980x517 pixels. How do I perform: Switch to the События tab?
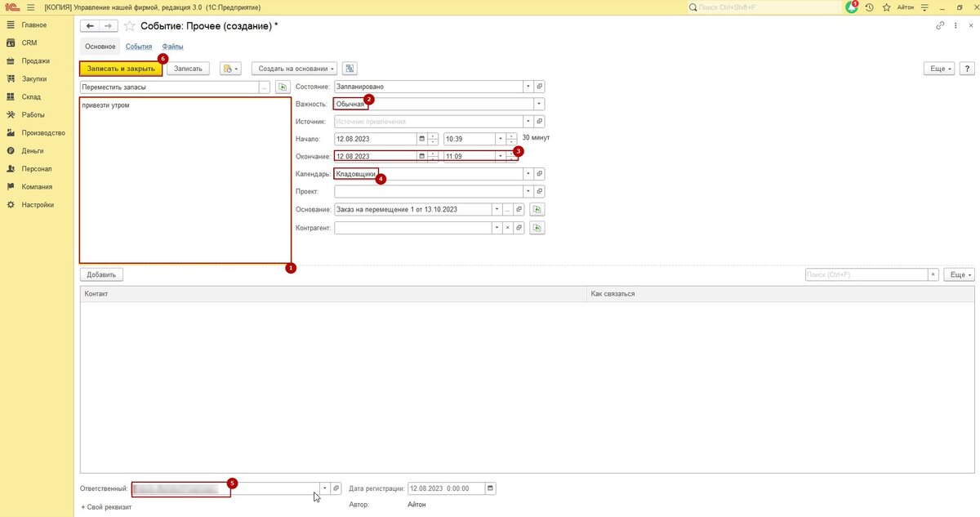click(139, 47)
